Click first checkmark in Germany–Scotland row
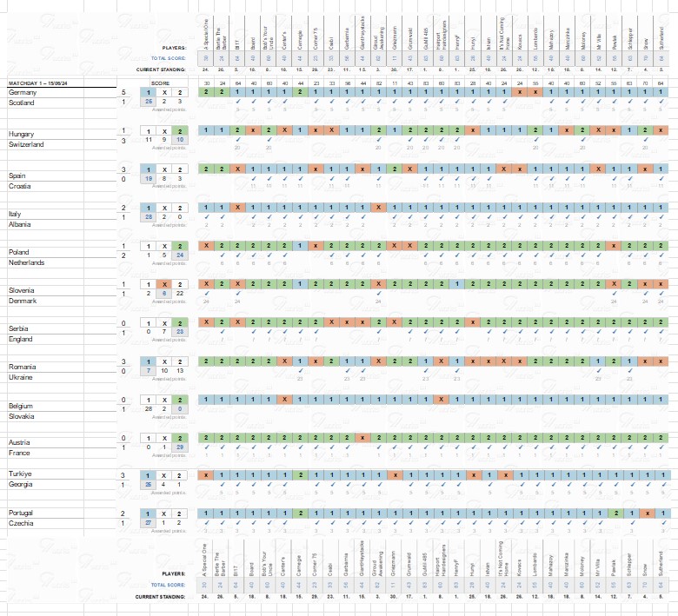The image size is (678, 616). [x=236, y=103]
